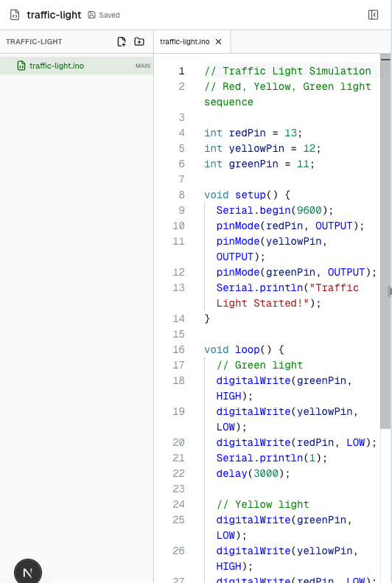Click the '// Green light' comment
This screenshot has height=583, width=392.
259,365
